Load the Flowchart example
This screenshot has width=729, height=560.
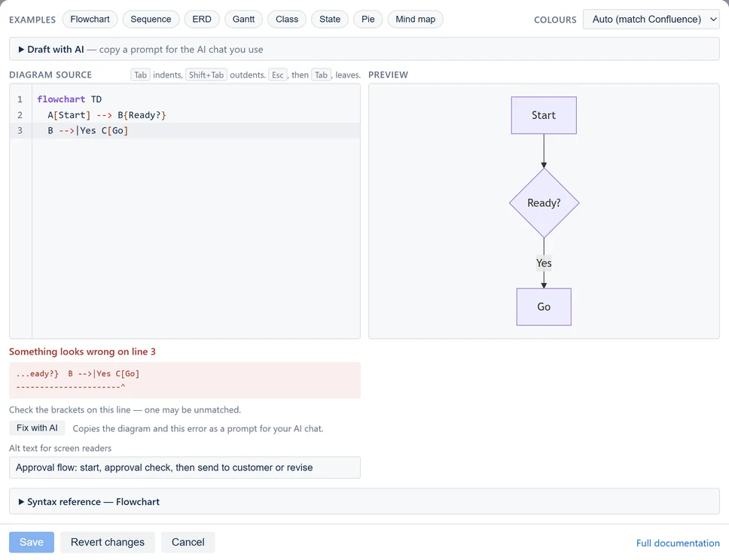pos(90,19)
